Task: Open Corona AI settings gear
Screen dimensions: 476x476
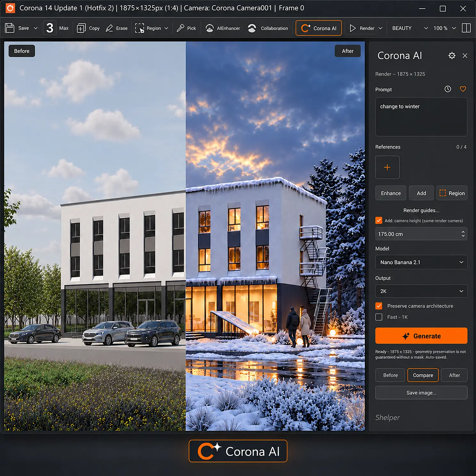Action: point(452,56)
